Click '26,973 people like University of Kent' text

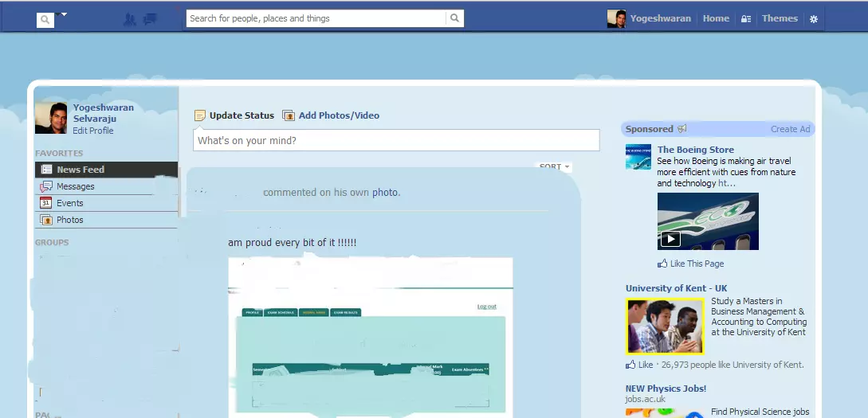[732, 365]
